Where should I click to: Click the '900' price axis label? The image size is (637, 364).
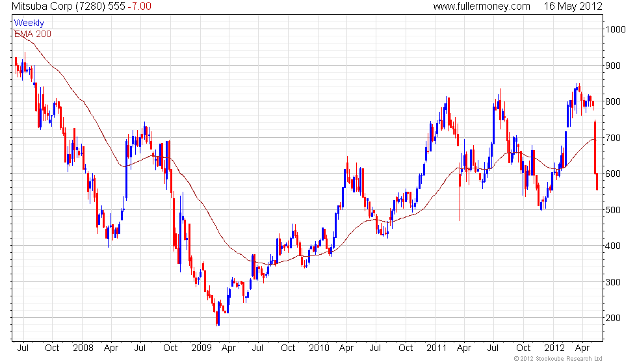pos(613,66)
